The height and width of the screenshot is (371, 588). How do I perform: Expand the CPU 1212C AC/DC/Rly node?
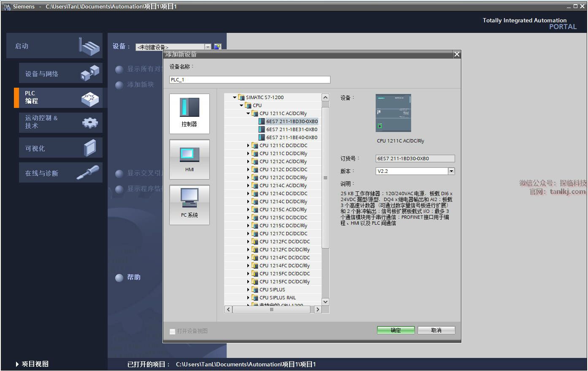[x=248, y=161]
